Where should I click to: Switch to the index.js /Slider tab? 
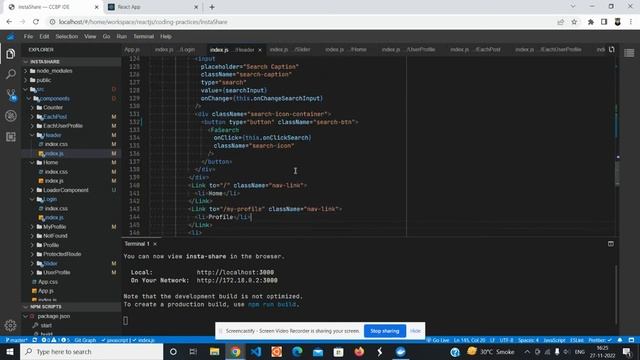coord(290,49)
